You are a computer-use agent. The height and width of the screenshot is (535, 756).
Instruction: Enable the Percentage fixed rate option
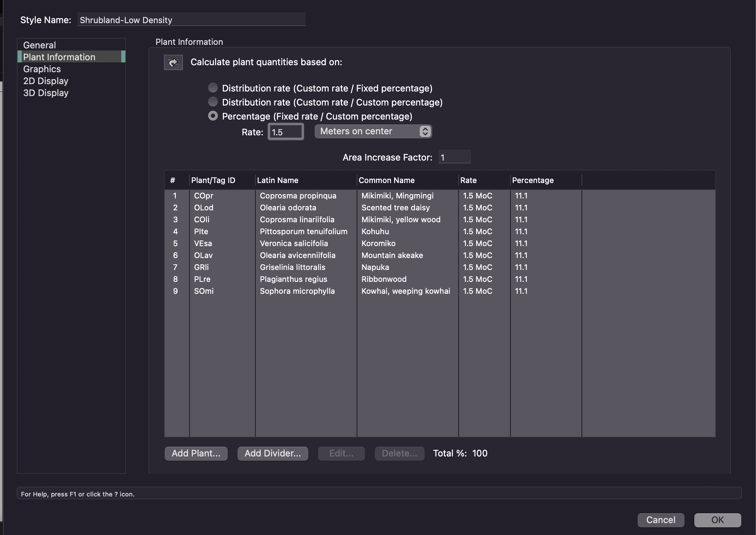[213, 116]
